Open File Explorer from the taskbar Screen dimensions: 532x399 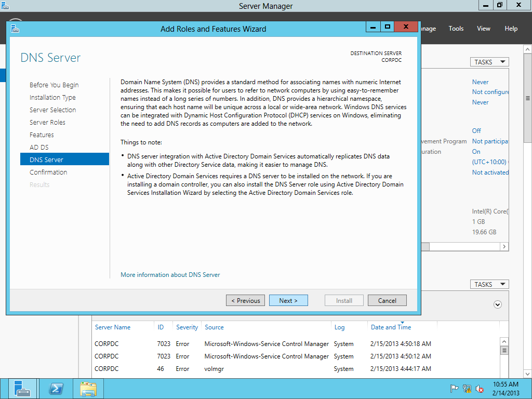88,389
